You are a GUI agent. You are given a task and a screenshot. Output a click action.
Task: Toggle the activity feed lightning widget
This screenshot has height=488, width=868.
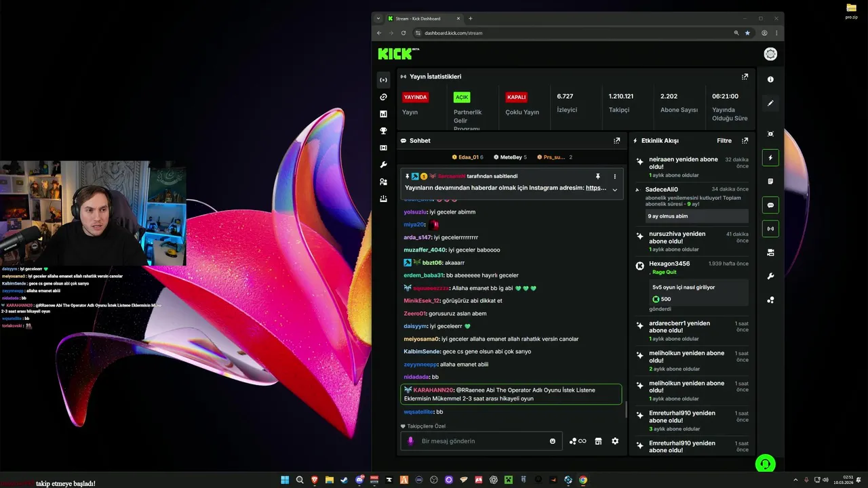point(770,158)
